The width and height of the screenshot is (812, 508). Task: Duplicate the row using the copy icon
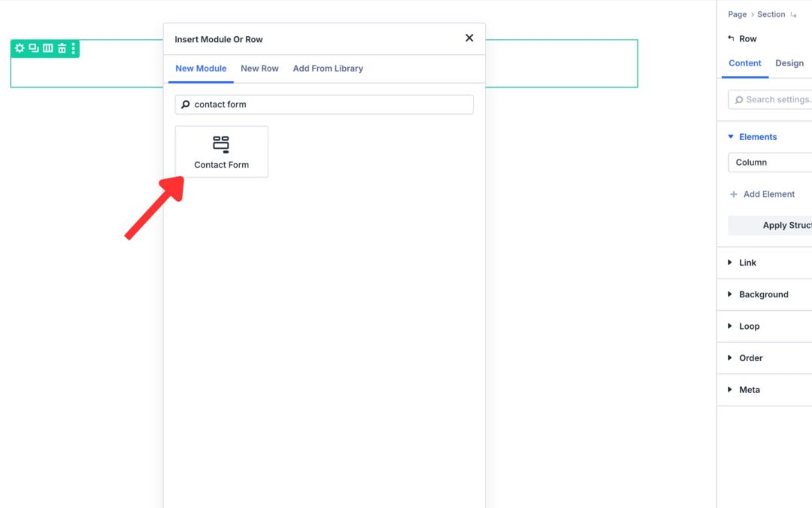coord(34,48)
